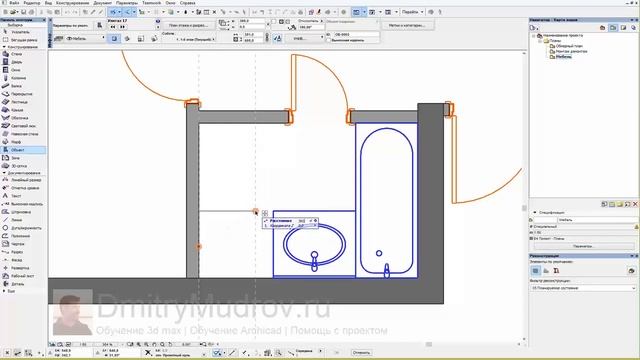Select the Отметка уровня tool
640x360 pixels.
coord(23,188)
